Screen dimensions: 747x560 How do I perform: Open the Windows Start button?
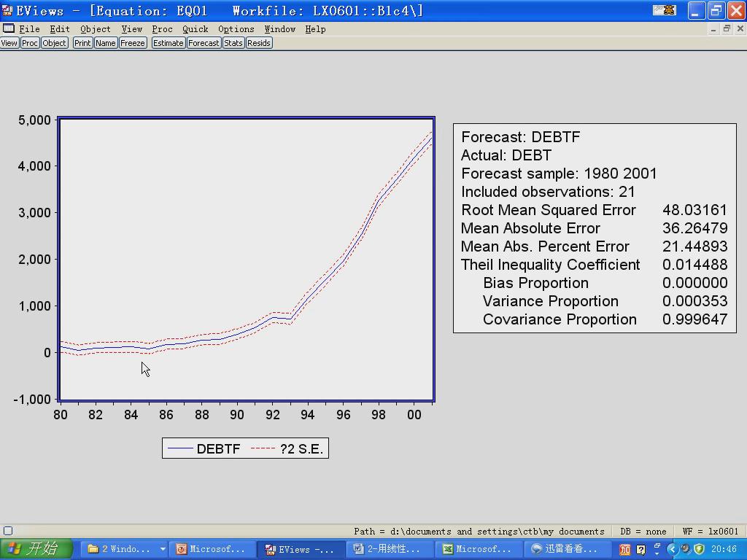(x=36, y=549)
